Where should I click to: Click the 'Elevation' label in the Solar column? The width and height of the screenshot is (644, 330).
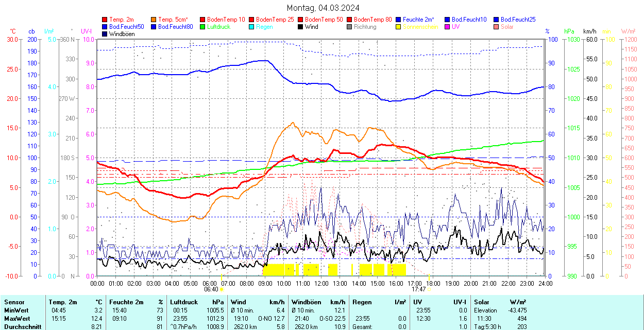coord(485,310)
